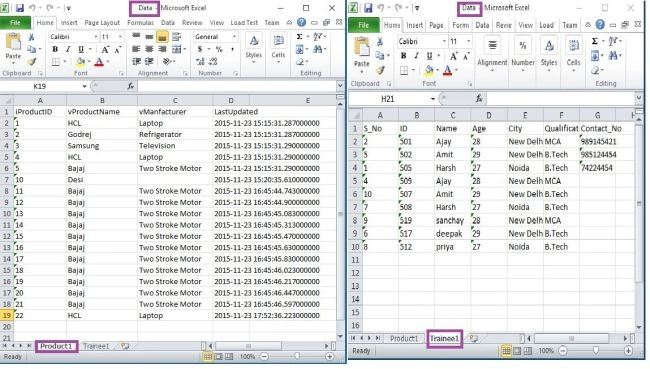Click Format Painter in the left window
The image size is (650, 369).
pyautogui.click(x=32, y=62)
